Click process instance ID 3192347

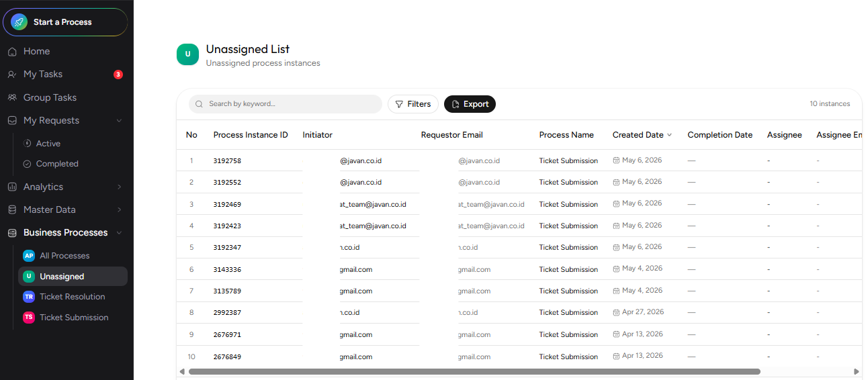pos(227,248)
